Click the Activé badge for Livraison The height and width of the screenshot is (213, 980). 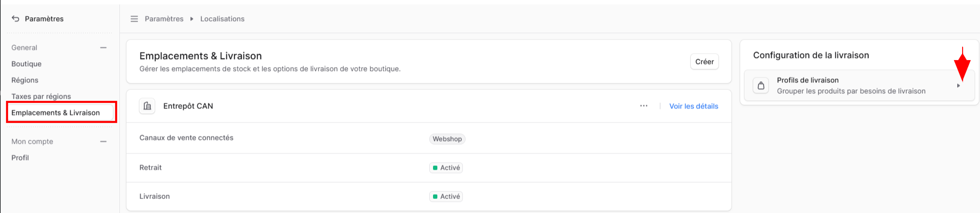(446, 196)
